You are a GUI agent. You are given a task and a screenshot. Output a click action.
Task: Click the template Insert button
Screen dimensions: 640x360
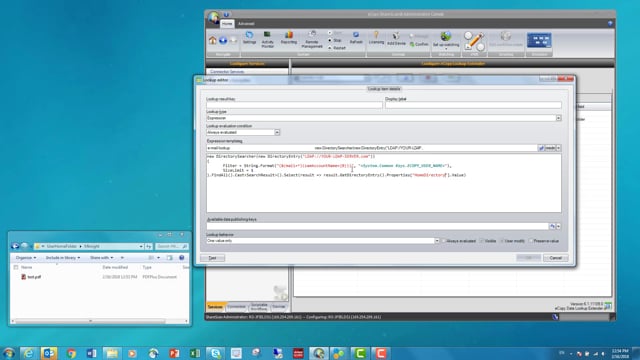coord(550,148)
